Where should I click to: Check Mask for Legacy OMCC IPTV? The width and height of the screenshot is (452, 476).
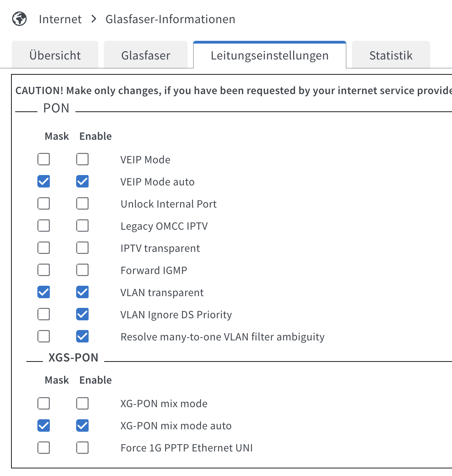(44, 226)
